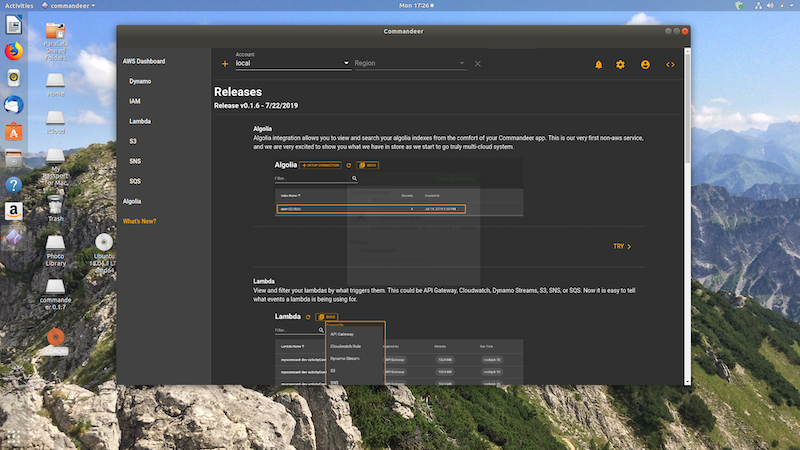Launch Firefox from the dock
Viewport: 800px width, 450px height.
click(x=14, y=52)
